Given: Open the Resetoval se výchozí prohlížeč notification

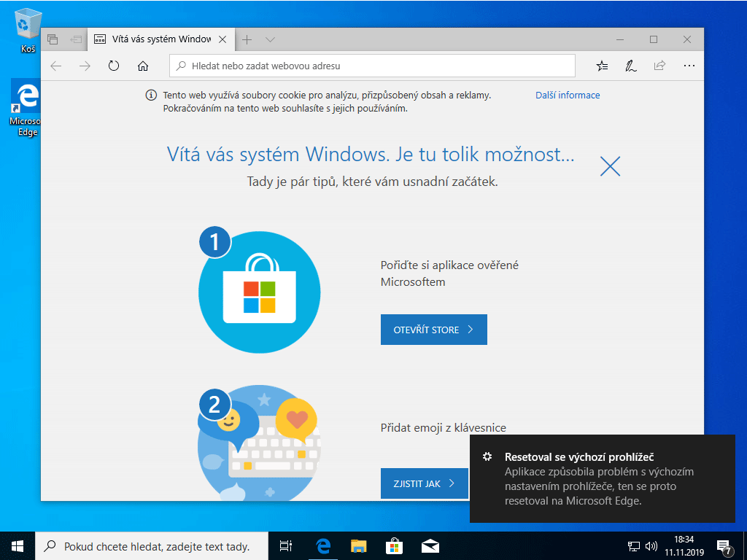Looking at the screenshot, I should (602, 478).
